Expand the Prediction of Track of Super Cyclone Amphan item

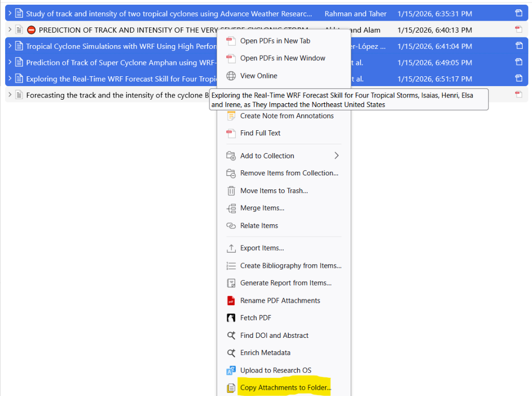(10, 62)
